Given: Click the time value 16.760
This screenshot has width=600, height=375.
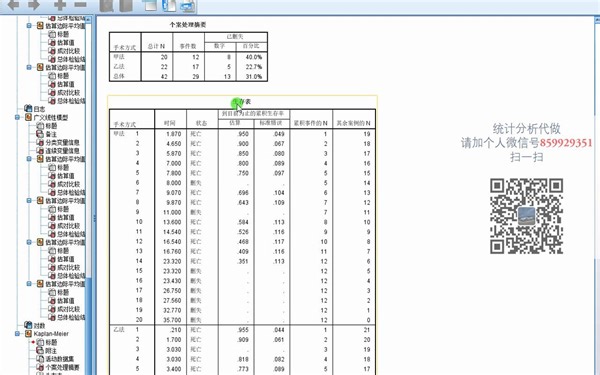Looking at the screenshot, I should pos(173,251).
